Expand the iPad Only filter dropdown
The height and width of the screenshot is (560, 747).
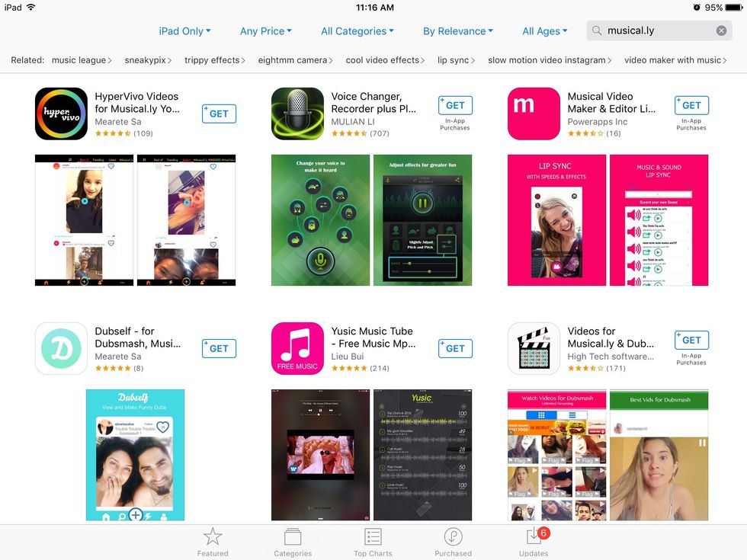point(184,31)
